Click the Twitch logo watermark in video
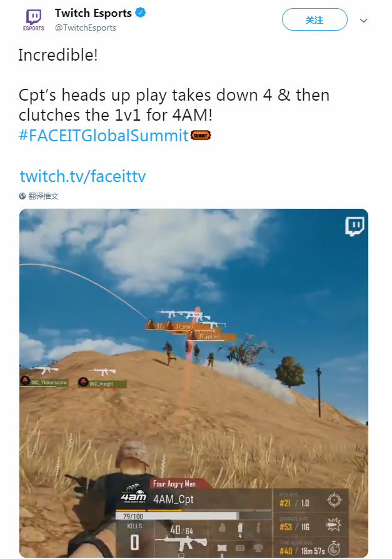392x559 pixels. click(354, 227)
